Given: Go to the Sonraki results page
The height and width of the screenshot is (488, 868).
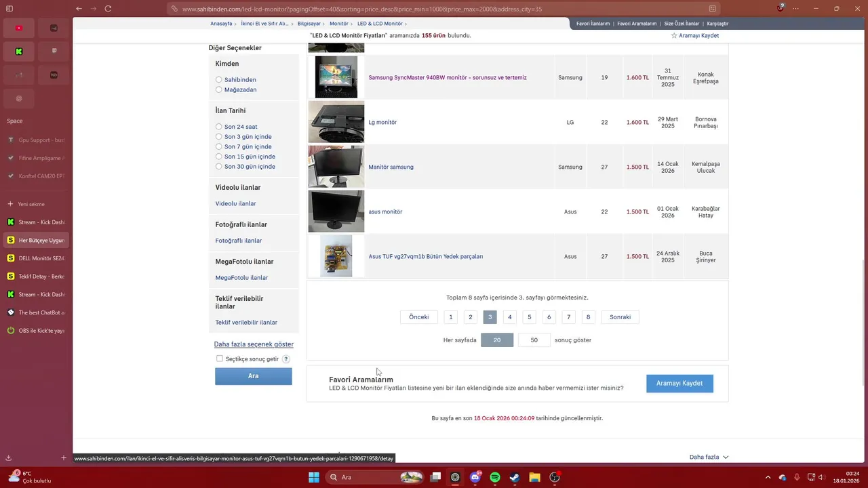Looking at the screenshot, I should [x=620, y=317].
